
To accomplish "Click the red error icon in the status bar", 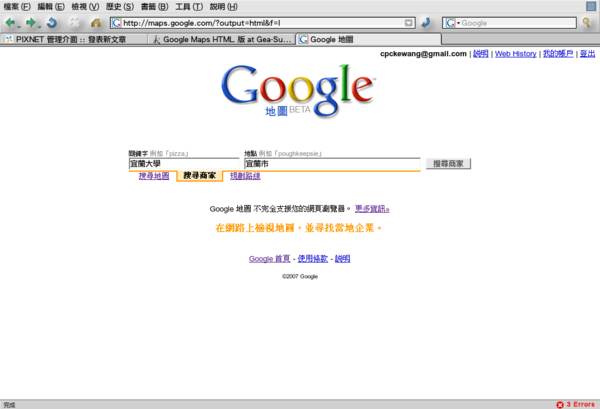I will pyautogui.click(x=560, y=404).
